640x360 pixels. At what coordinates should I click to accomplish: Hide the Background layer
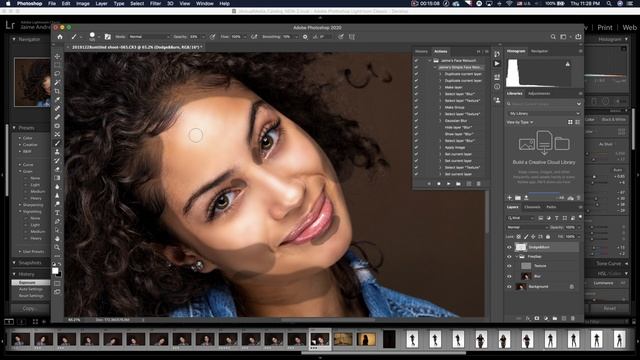click(x=509, y=287)
